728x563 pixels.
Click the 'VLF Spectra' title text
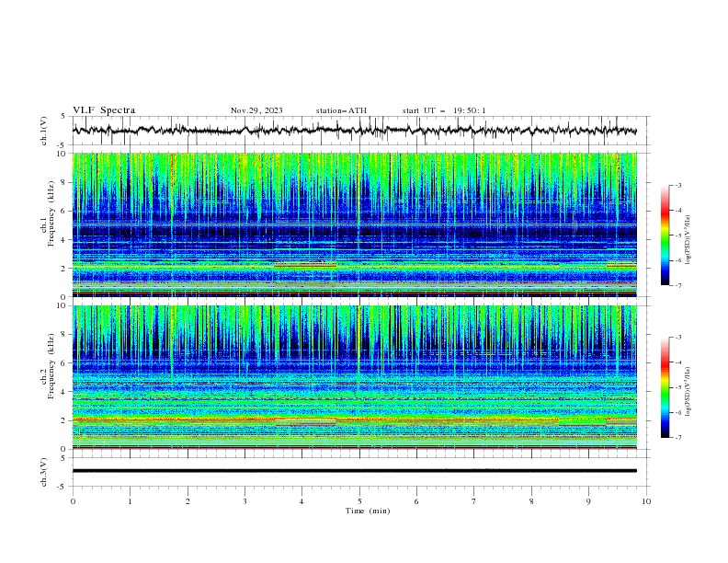click(x=104, y=110)
